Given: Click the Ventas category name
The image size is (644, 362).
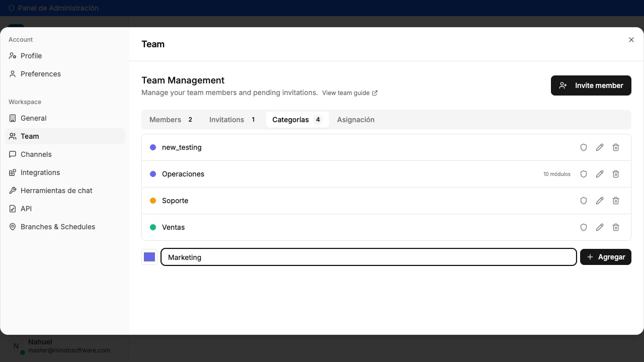Looking at the screenshot, I should click(x=173, y=227).
